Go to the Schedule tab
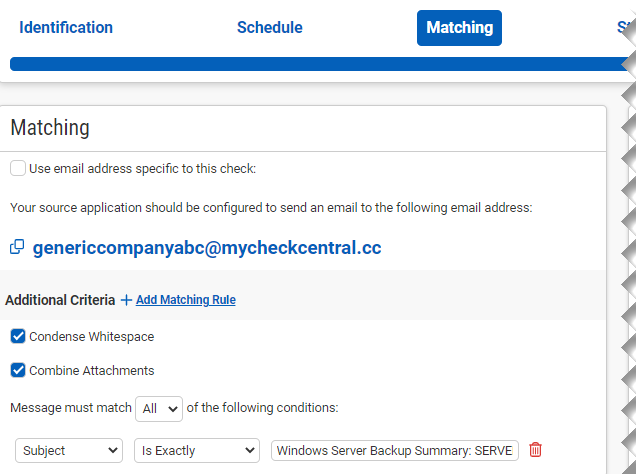Image resolution: width=636 pixels, height=474 pixels. [x=270, y=28]
